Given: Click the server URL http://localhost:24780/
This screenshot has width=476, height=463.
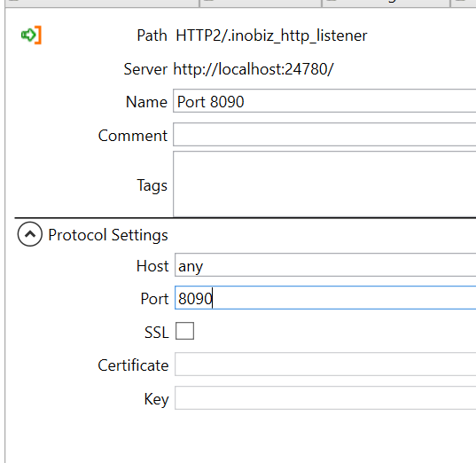Looking at the screenshot, I should point(254,69).
